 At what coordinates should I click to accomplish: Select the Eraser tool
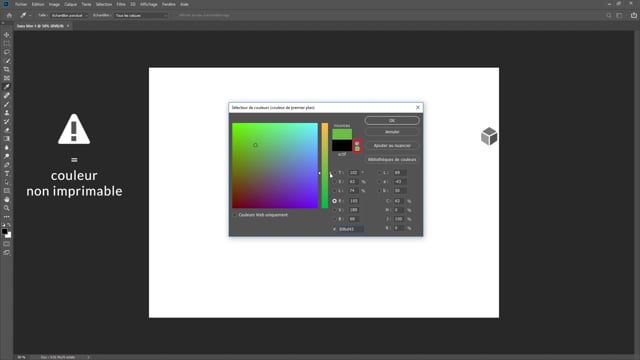7,130
